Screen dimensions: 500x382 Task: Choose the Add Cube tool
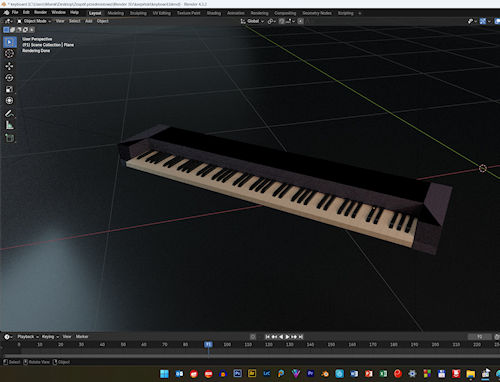click(9, 138)
